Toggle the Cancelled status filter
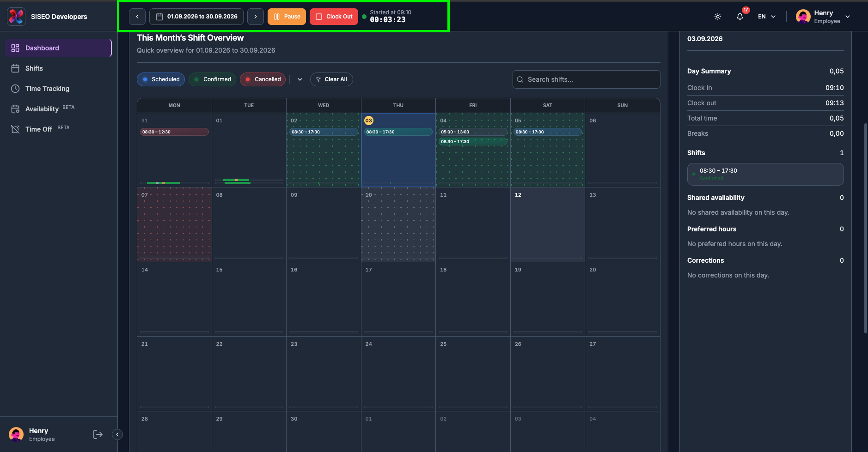This screenshot has width=868, height=452. (x=263, y=79)
